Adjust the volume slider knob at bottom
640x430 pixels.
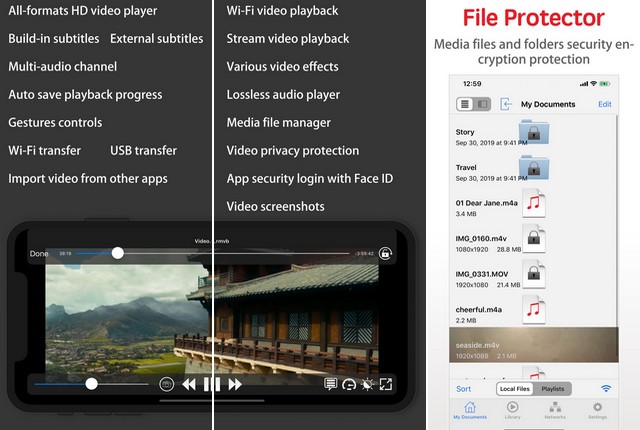[x=91, y=384]
